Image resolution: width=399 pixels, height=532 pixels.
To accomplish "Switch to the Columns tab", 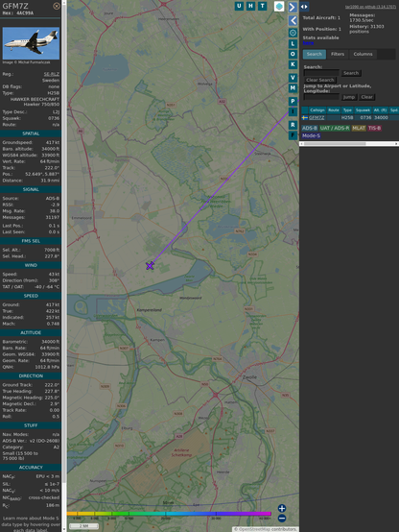I will [363, 54].
